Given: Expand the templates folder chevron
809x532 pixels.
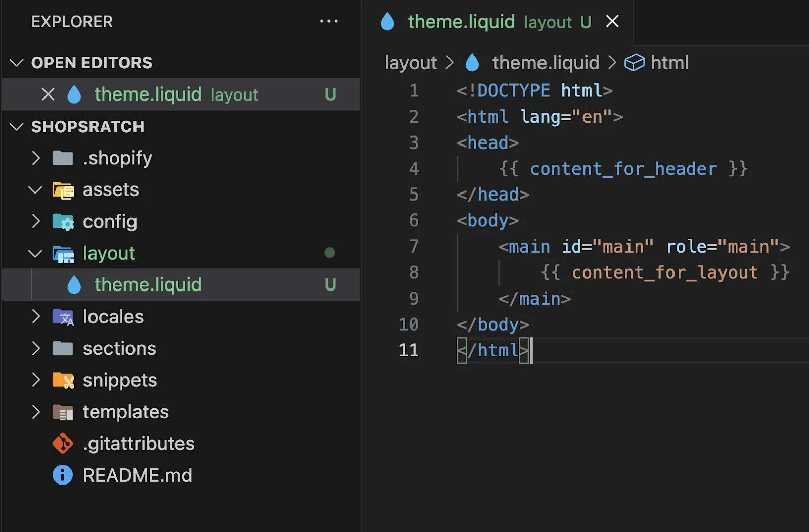Looking at the screenshot, I should pyautogui.click(x=35, y=412).
